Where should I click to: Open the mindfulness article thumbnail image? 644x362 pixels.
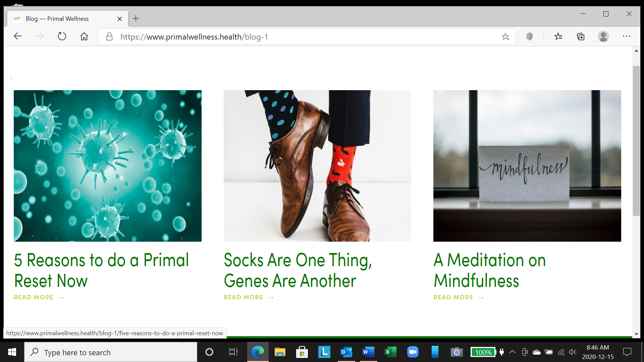[527, 166]
